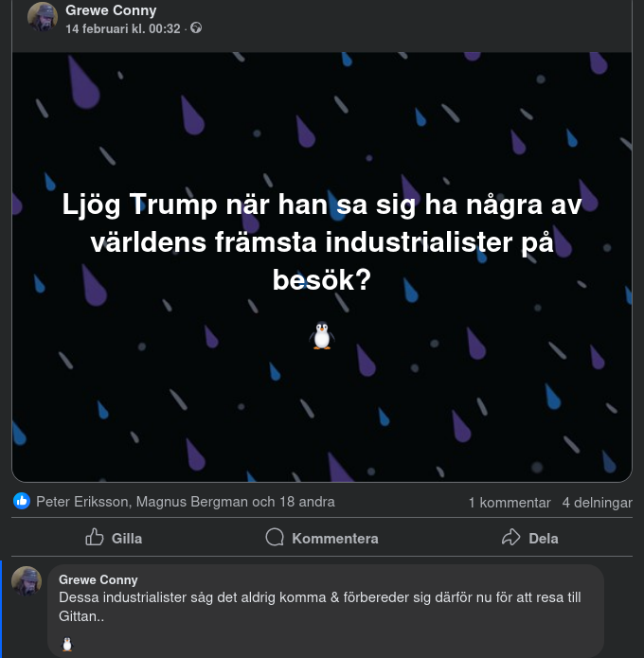Click the Grewe Conny name in the comment

coord(98,579)
